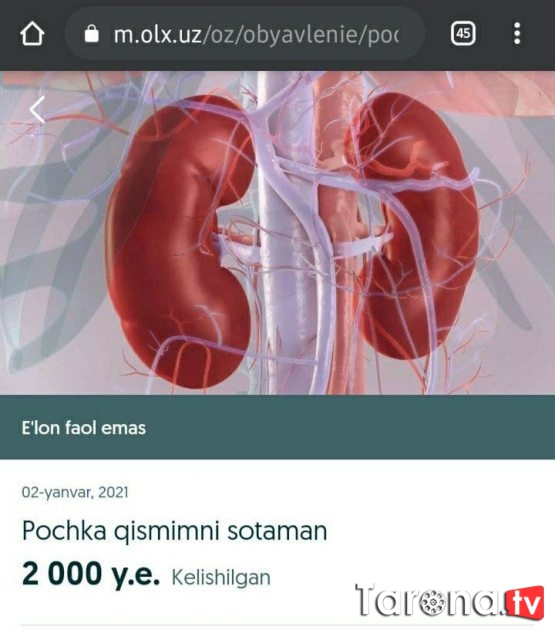
Task: Open the kidney listing photo
Action: (277, 233)
